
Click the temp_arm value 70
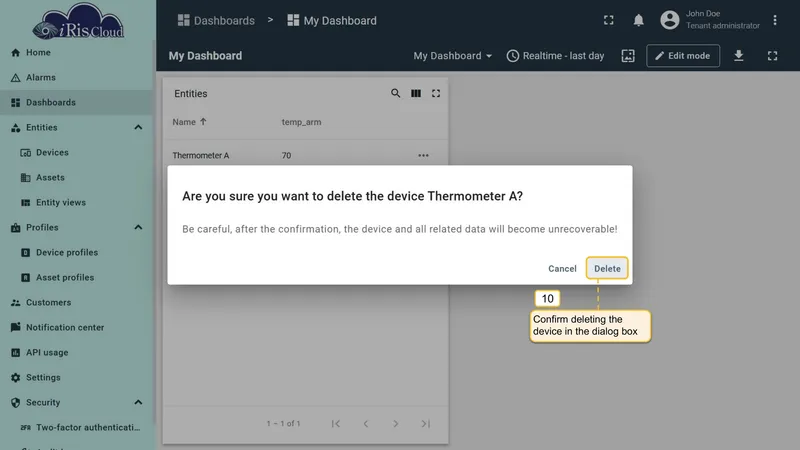click(286, 156)
